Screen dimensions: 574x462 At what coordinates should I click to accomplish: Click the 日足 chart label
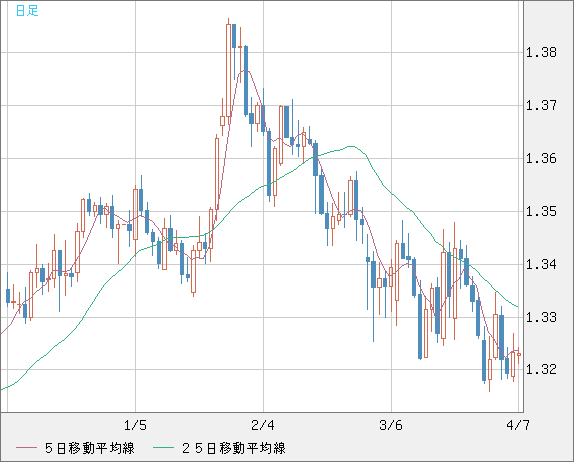tap(27, 11)
